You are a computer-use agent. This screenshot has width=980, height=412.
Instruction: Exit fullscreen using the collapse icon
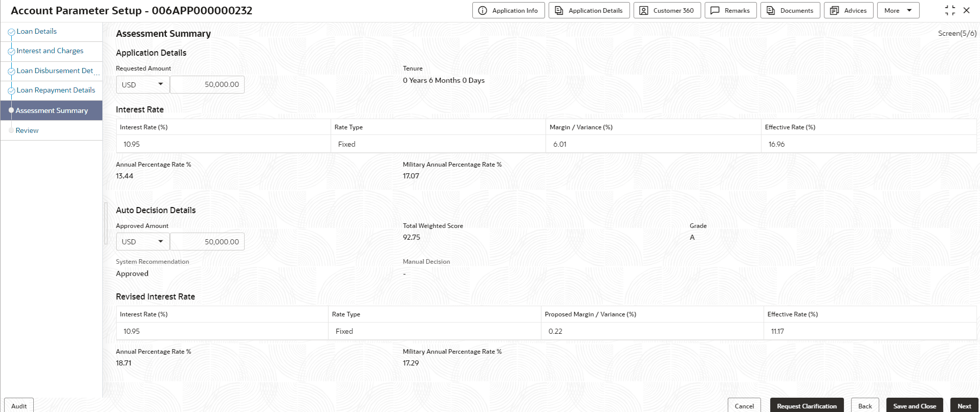point(950,10)
